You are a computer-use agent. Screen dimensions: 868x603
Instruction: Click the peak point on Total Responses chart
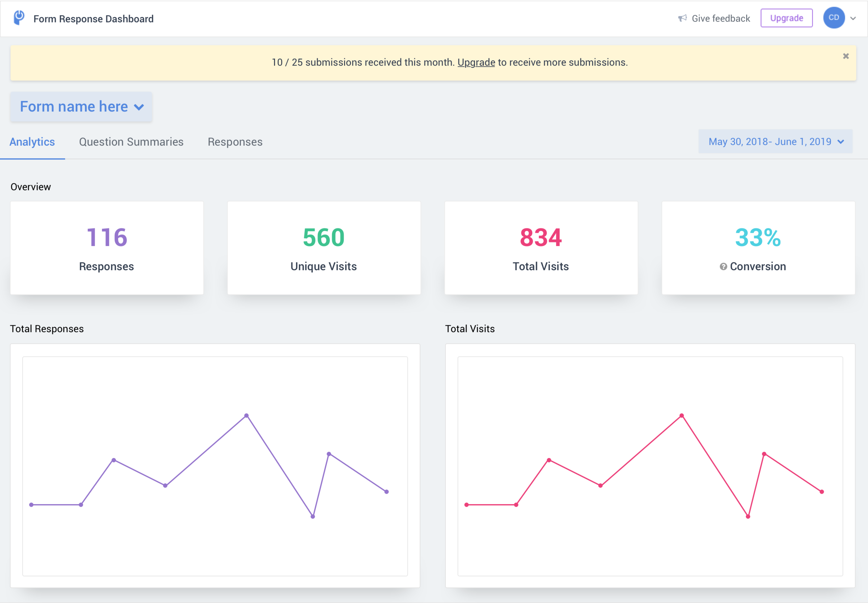pyautogui.click(x=247, y=416)
